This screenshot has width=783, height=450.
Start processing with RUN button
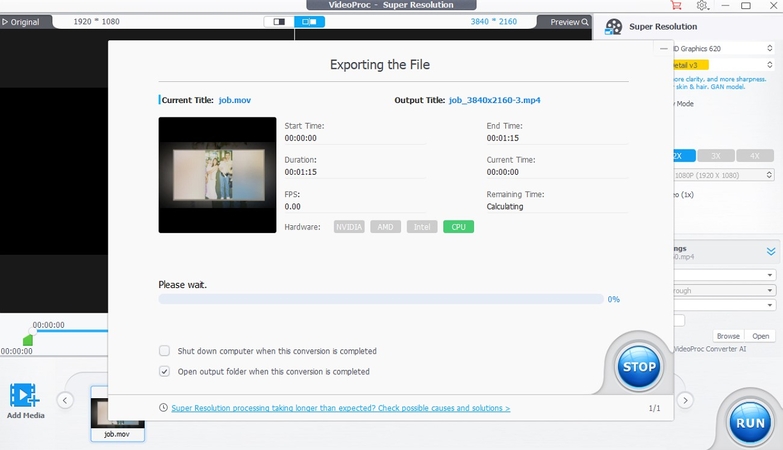(x=750, y=423)
